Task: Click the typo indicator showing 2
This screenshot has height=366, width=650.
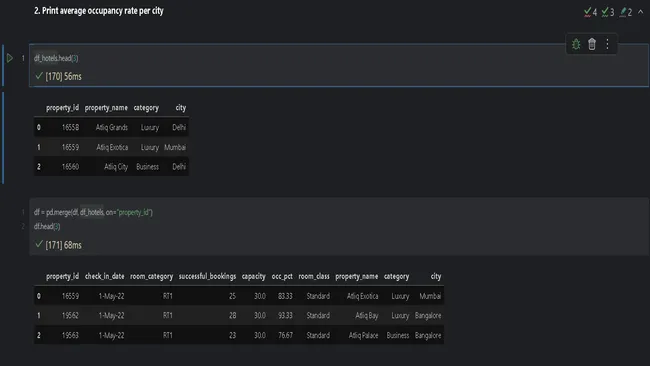Action: (x=626, y=12)
